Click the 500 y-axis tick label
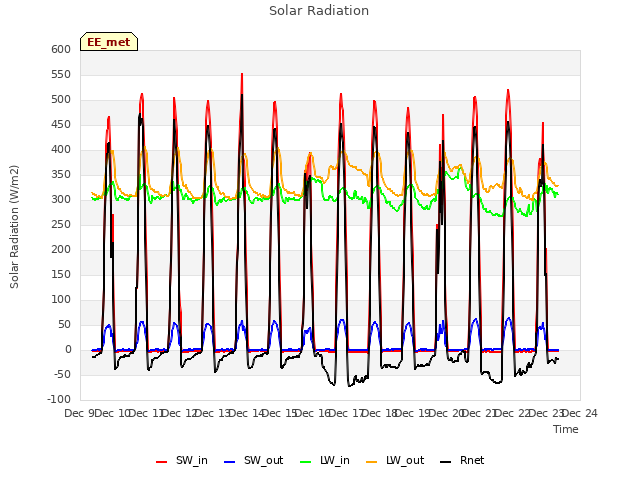The width and height of the screenshot is (640, 480). click(x=61, y=100)
